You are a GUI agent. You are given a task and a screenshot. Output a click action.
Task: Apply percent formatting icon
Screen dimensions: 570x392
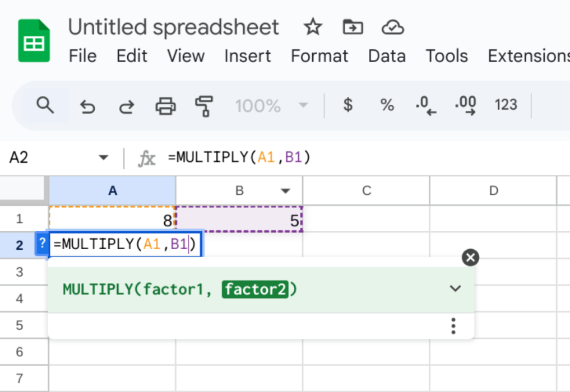(387, 105)
